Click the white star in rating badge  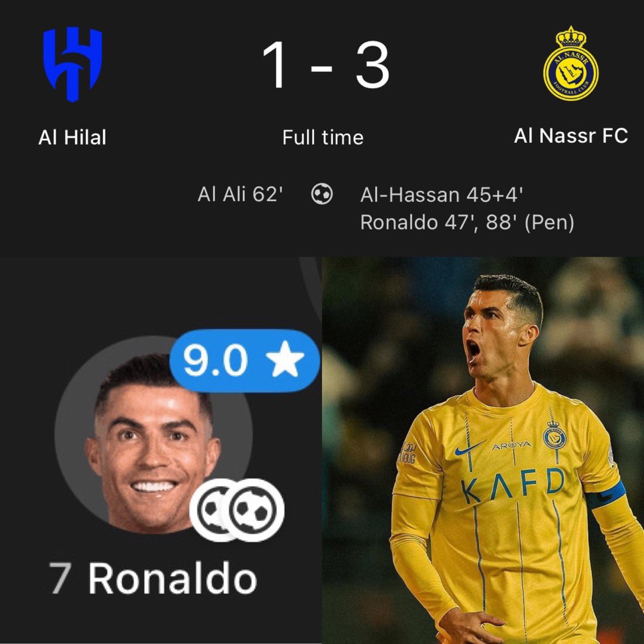[x=285, y=359]
